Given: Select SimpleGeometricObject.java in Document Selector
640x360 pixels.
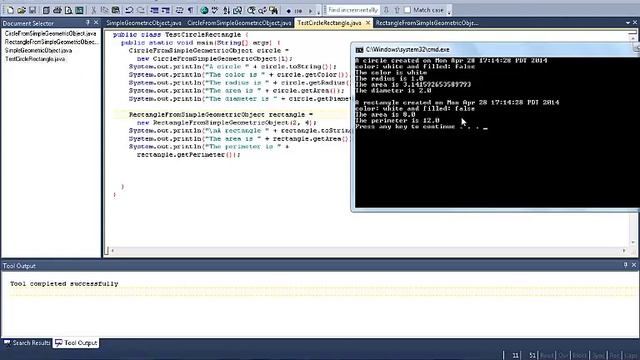Looking at the screenshot, I should pyautogui.click(x=38, y=51).
